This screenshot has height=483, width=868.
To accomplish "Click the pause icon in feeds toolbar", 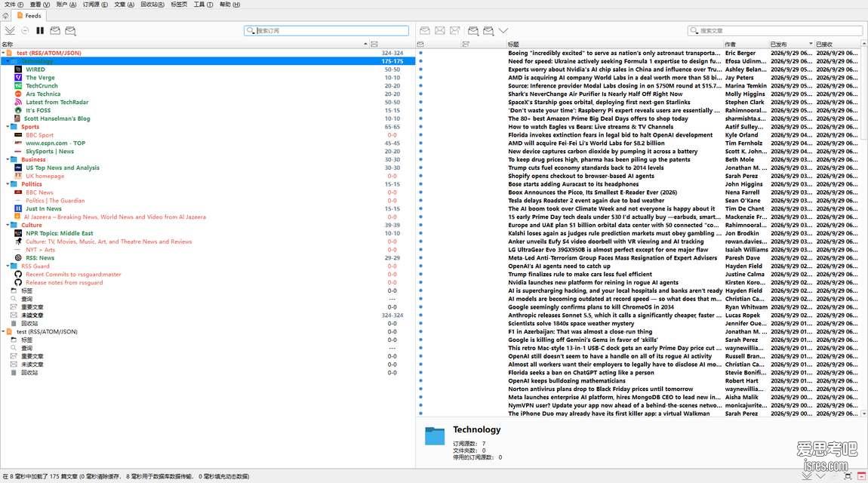I will point(40,30).
